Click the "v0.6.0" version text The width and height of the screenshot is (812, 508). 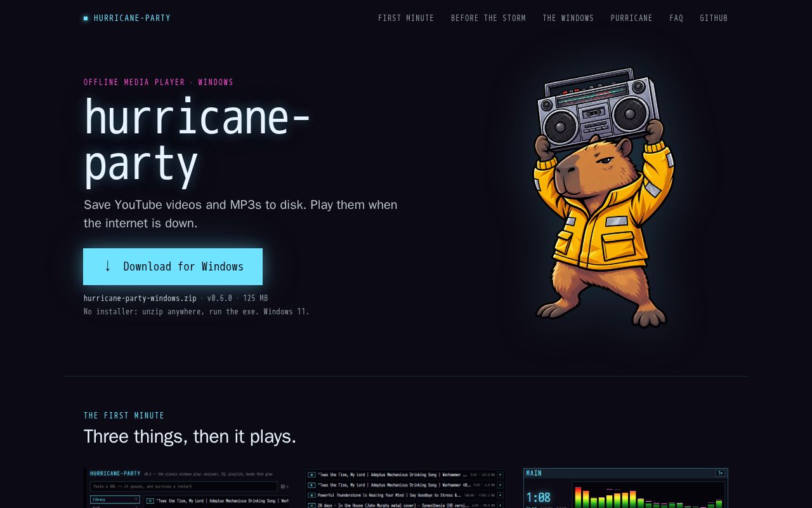click(220, 298)
